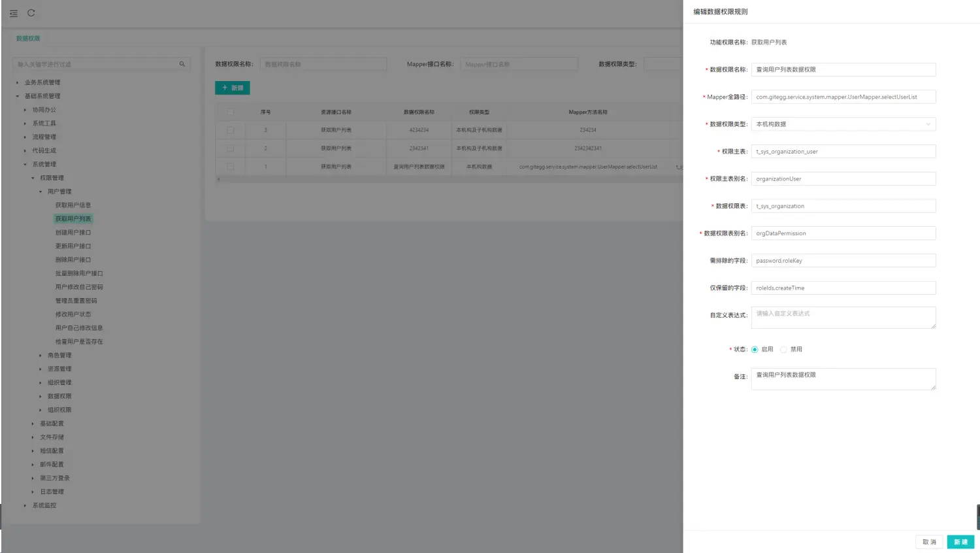The image size is (980, 553).
Task: Open the 数据权限类型 dropdown showing 本机构数据
Action: 843,124
